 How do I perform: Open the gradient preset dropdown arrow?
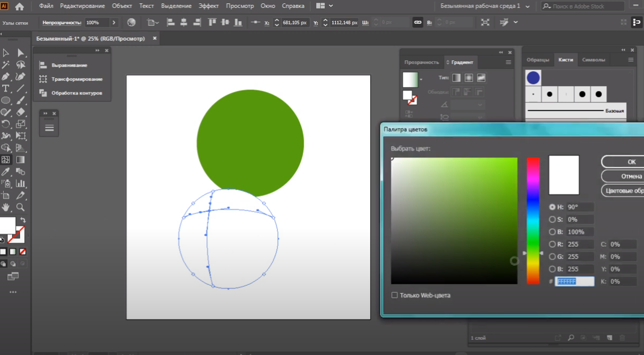[421, 80]
